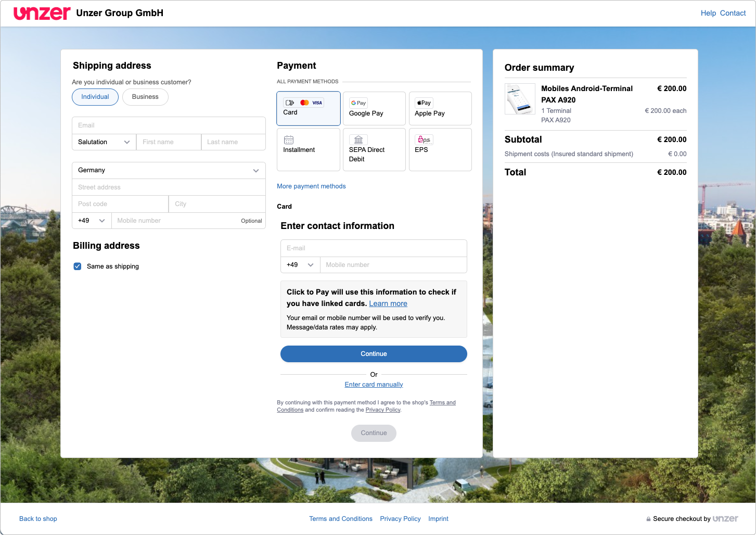The image size is (756, 535).
Task: Choose Google Pay payment method
Action: [x=374, y=108]
